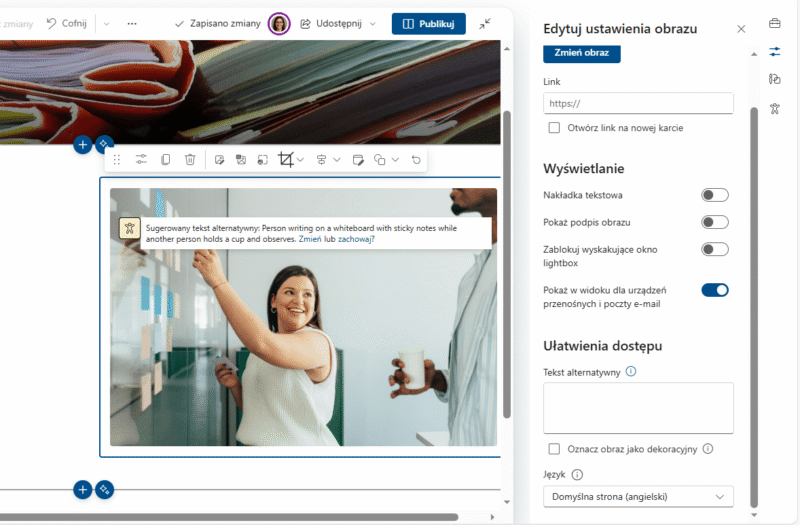
Task: Open the Język dropdown list
Action: (638, 496)
